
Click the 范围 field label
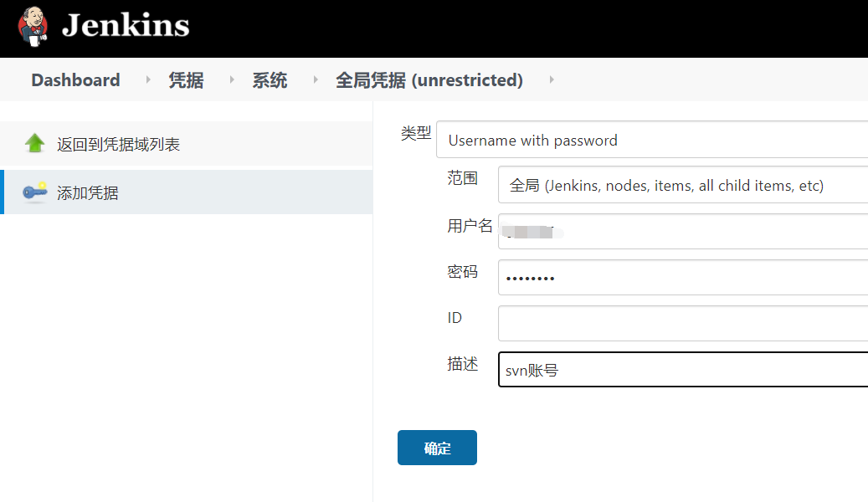coord(462,178)
